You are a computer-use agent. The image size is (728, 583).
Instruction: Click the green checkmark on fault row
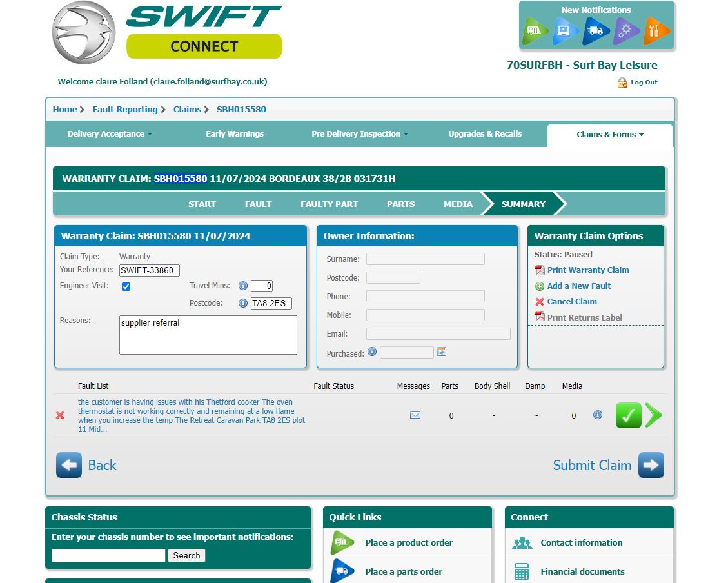[x=628, y=415]
